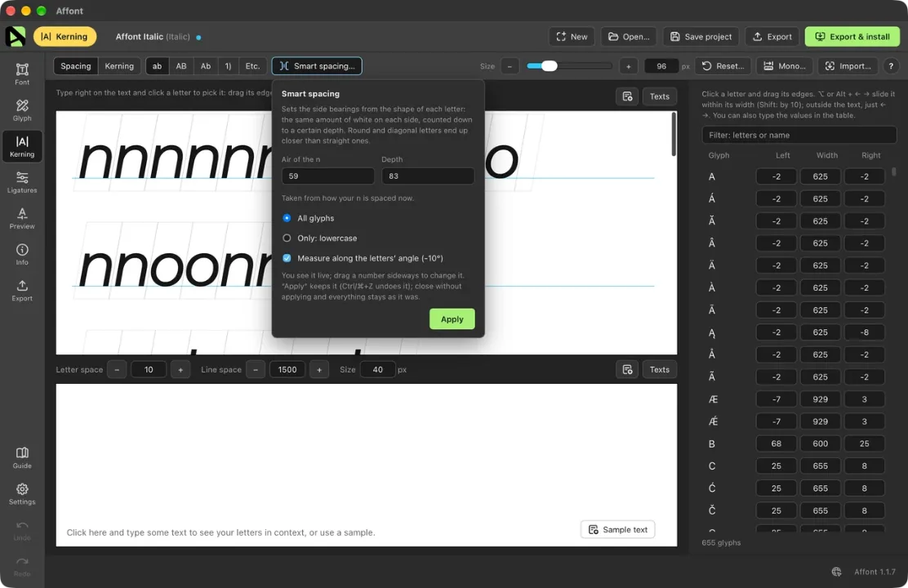Select the AB uppercase sample tab

tap(181, 66)
